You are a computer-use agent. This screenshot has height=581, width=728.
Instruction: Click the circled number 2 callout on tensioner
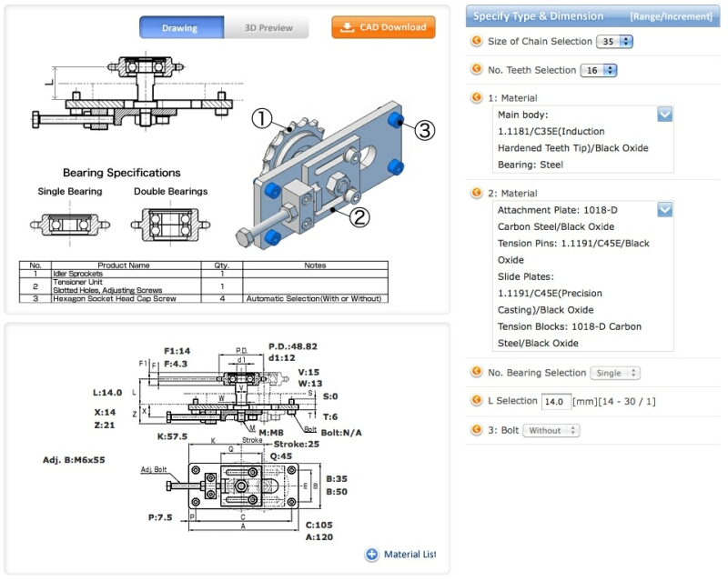(359, 216)
